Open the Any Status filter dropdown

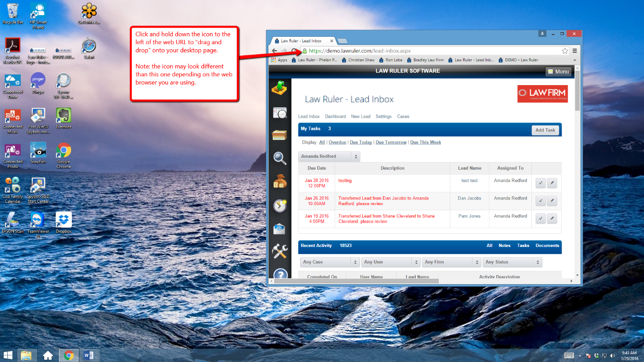pos(512,262)
